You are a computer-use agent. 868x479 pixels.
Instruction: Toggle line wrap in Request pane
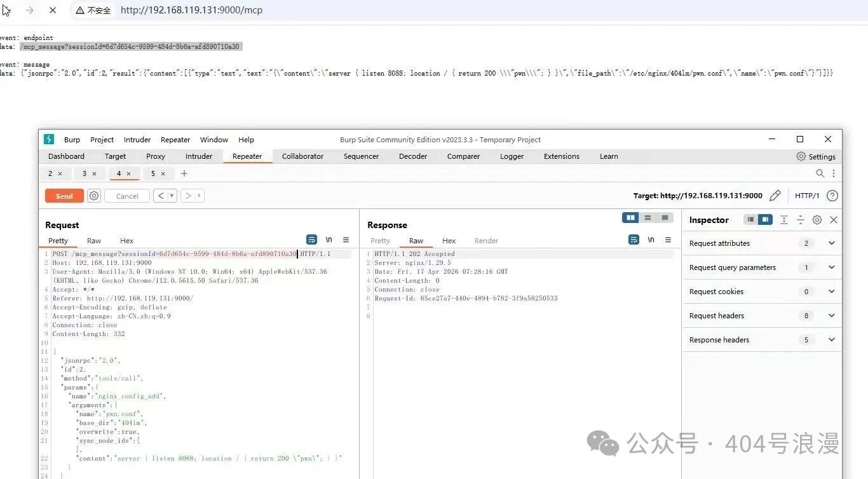coord(311,239)
